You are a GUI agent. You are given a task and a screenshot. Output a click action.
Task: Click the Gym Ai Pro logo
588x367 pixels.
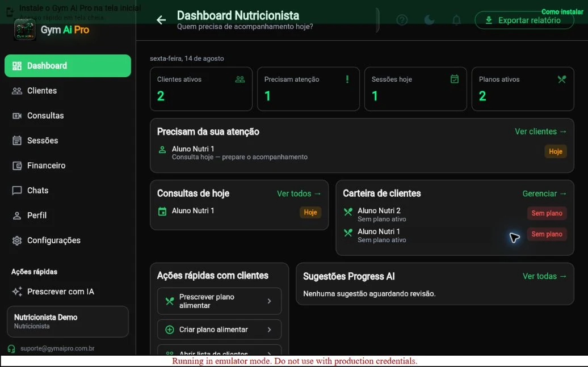[x=25, y=29]
